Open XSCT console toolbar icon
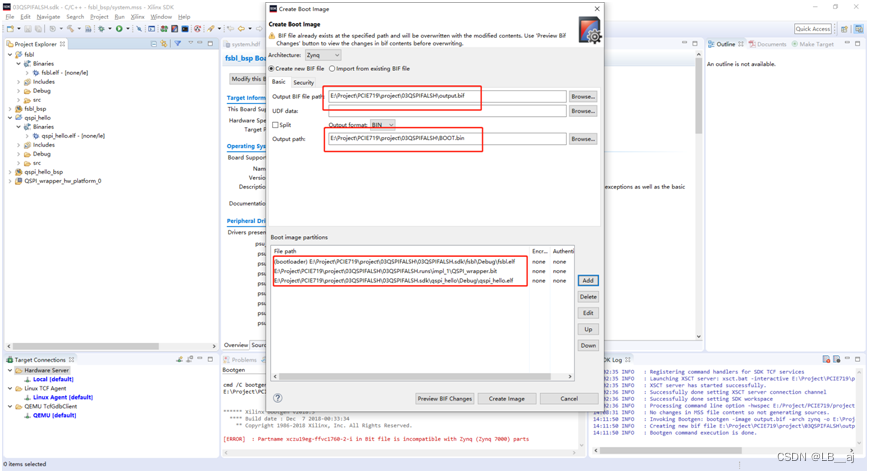 [151, 29]
